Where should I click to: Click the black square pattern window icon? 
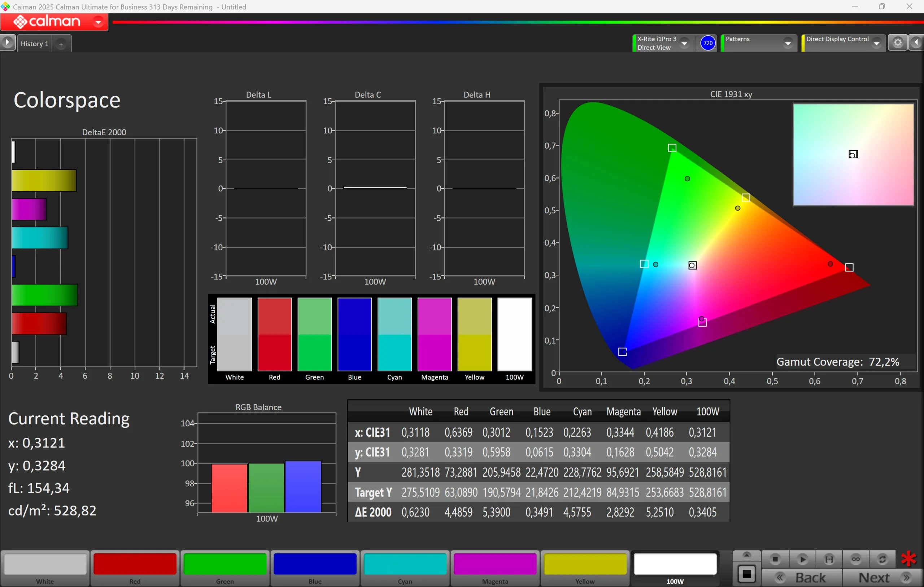click(x=746, y=574)
